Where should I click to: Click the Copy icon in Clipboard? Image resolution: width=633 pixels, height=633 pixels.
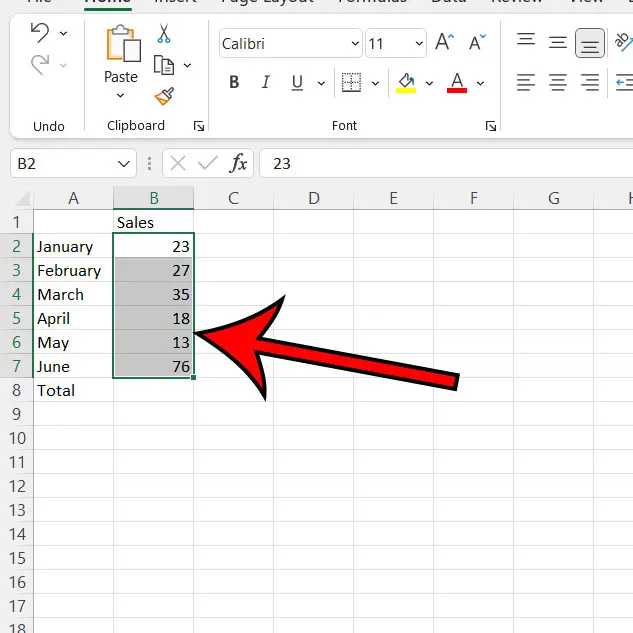tap(164, 65)
